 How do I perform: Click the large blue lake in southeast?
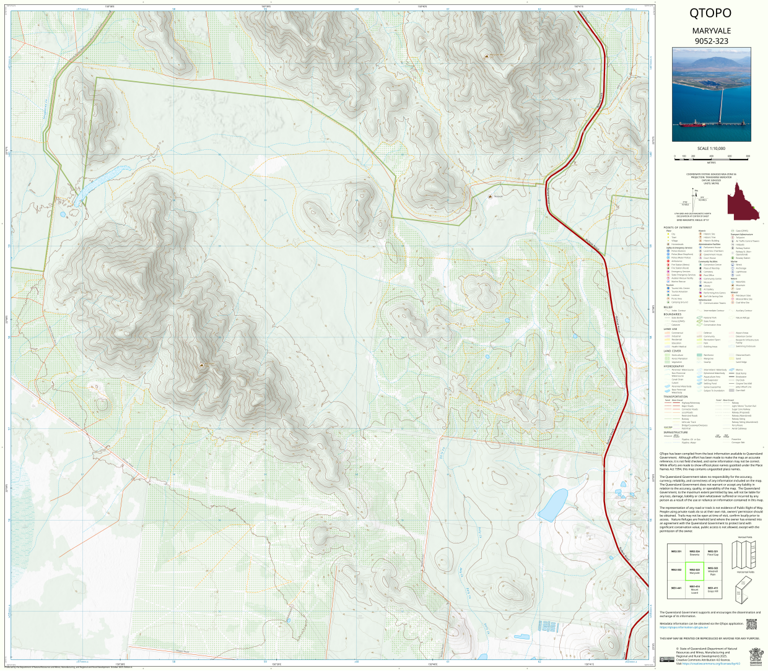click(552, 504)
